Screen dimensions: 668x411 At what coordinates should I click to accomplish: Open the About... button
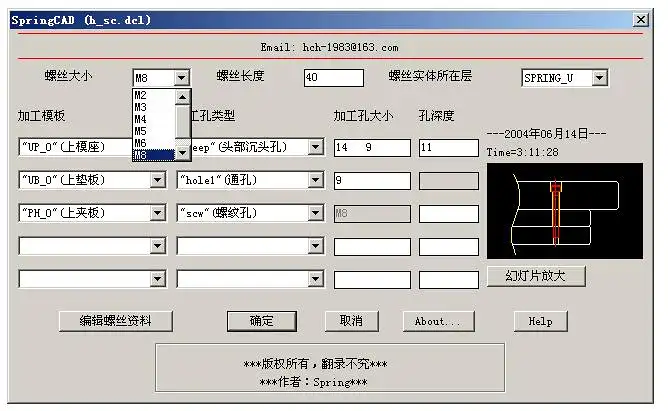tap(438, 321)
